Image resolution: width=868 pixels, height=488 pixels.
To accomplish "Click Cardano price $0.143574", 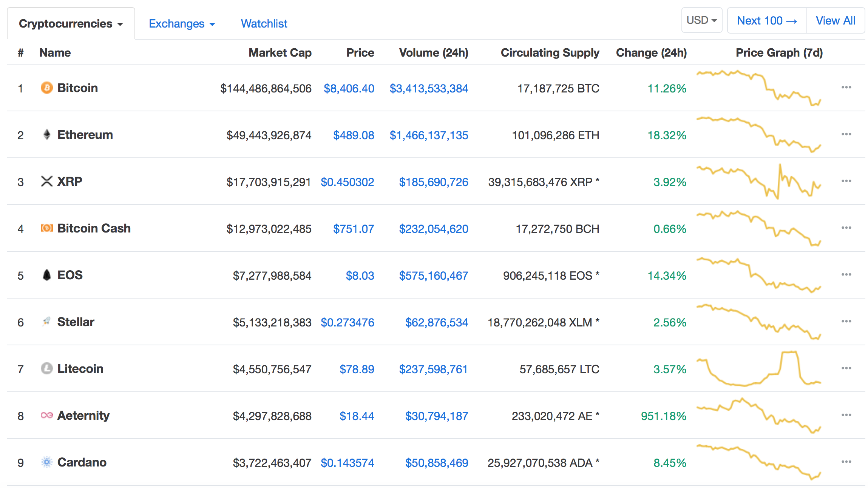I will coord(347,463).
